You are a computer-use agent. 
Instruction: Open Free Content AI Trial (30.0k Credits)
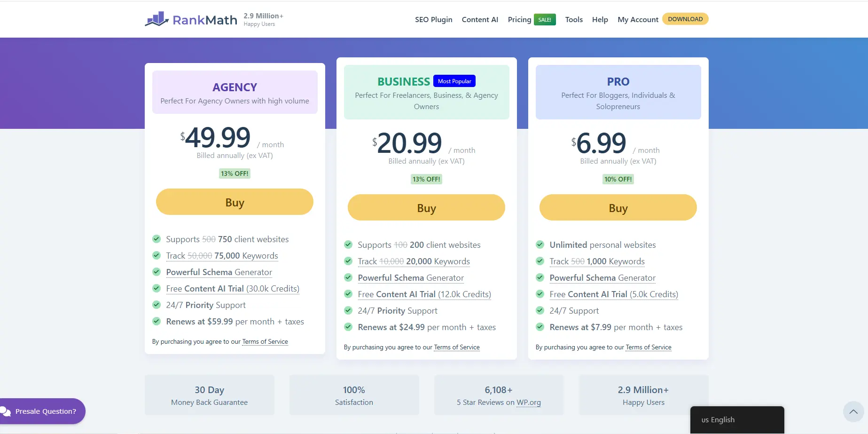point(233,289)
